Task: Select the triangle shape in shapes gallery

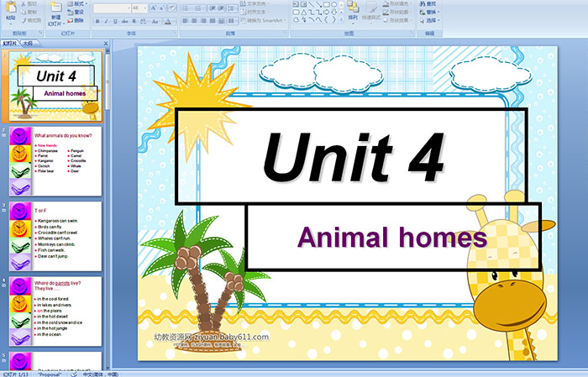Action: coord(304,12)
